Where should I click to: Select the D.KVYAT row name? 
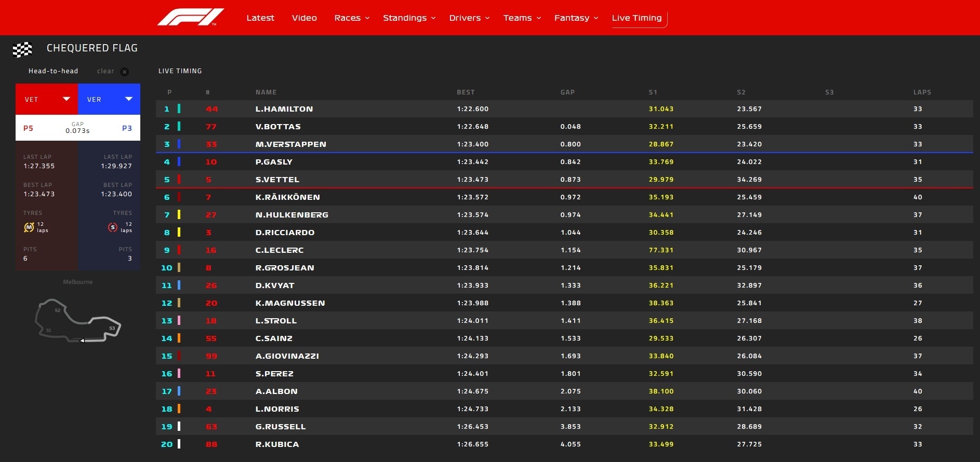275,286
